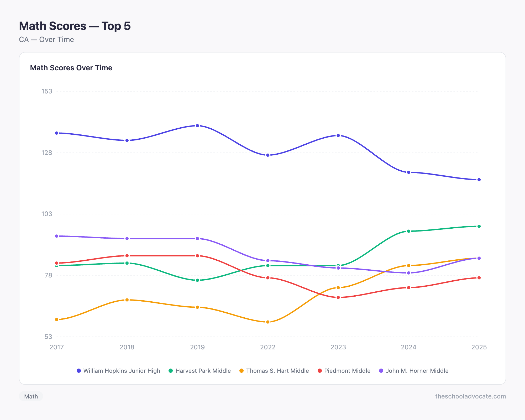Image resolution: width=525 pixels, height=420 pixels.
Task: Open theschooladvocate.com link
Action: (470, 396)
